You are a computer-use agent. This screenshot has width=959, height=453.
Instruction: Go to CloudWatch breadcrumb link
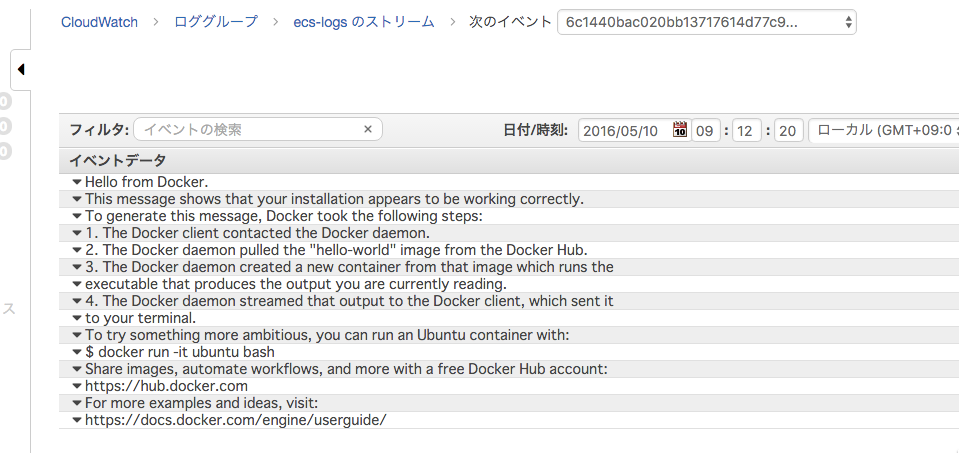(98, 21)
